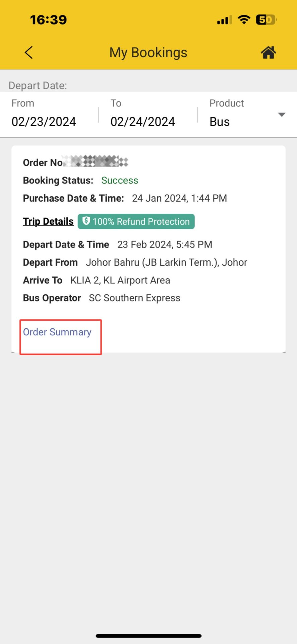
Task: Select the Bus product value
Action: pyautogui.click(x=220, y=122)
